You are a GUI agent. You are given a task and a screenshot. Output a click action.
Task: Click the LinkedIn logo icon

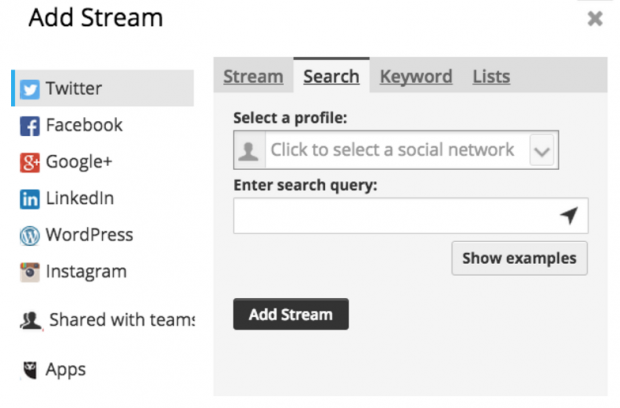(x=30, y=199)
